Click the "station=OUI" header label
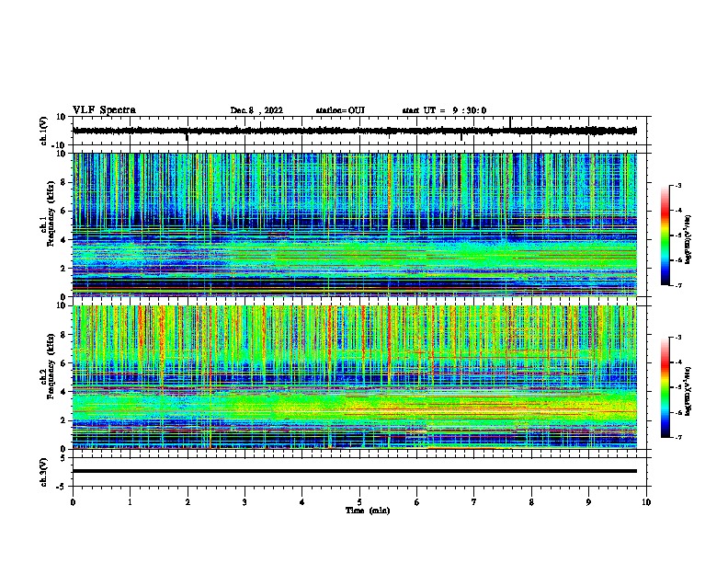 [340, 110]
